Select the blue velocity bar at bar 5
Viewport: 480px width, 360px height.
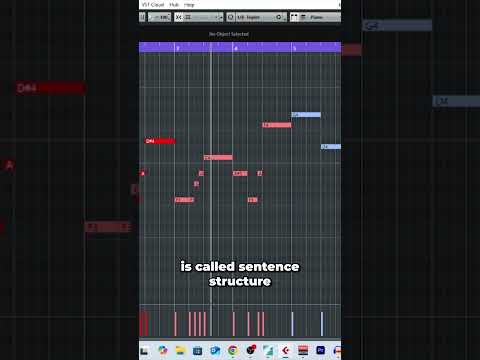[x=292, y=324]
